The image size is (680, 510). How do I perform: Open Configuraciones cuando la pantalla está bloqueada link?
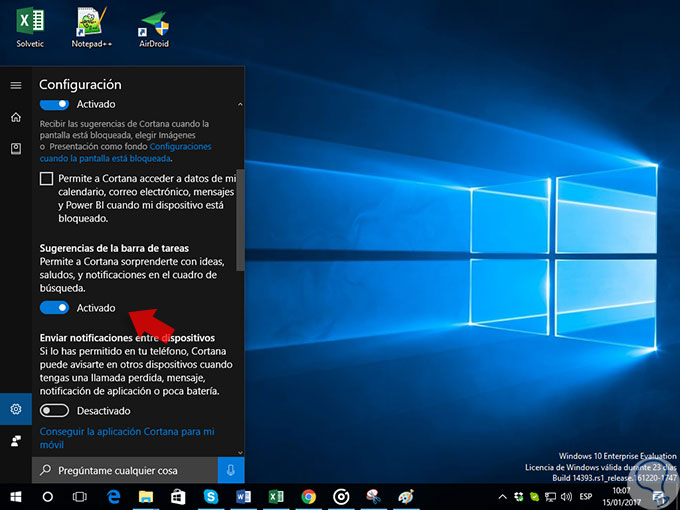[126, 152]
